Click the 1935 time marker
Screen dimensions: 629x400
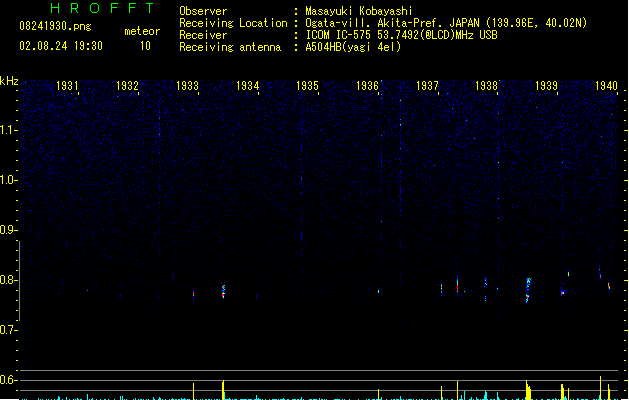(x=307, y=86)
